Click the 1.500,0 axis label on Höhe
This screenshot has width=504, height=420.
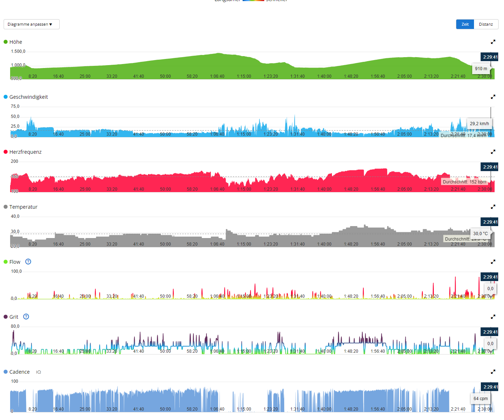pos(18,51)
